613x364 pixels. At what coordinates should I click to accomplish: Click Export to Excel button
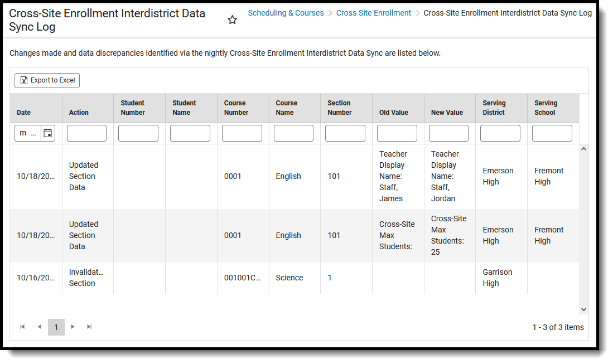tap(47, 80)
